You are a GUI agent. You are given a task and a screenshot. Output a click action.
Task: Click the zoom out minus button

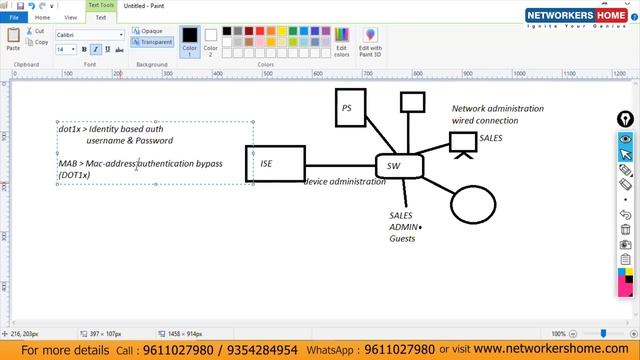[573, 334]
